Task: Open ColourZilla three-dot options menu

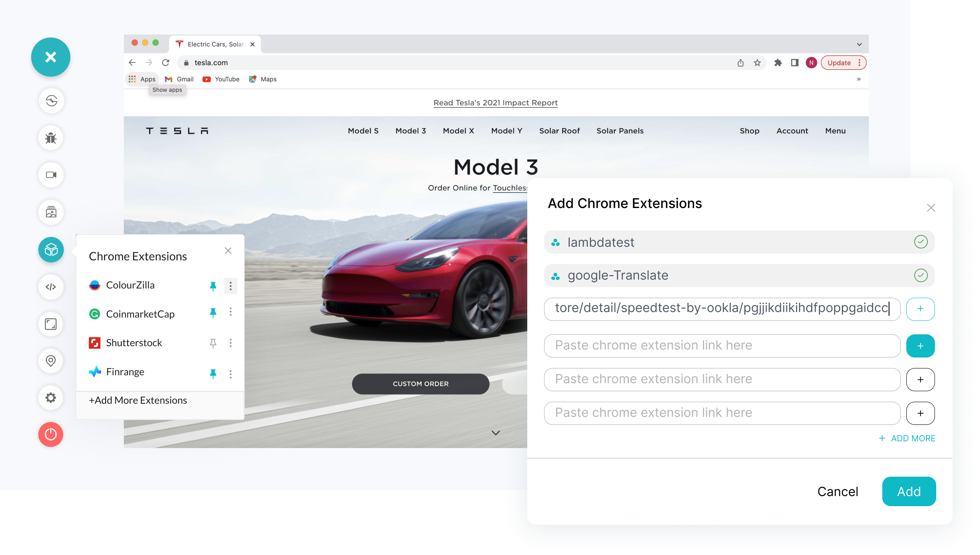Action: click(230, 286)
